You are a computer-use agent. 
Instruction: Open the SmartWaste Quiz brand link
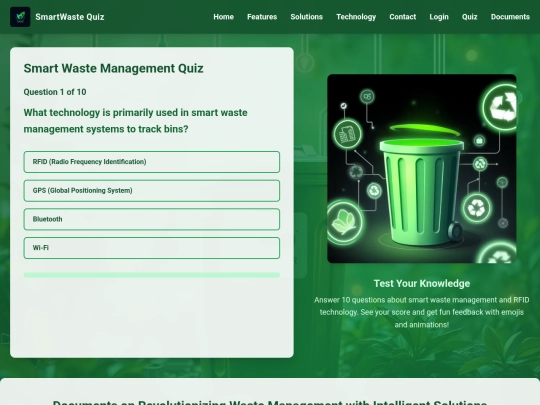(70, 17)
